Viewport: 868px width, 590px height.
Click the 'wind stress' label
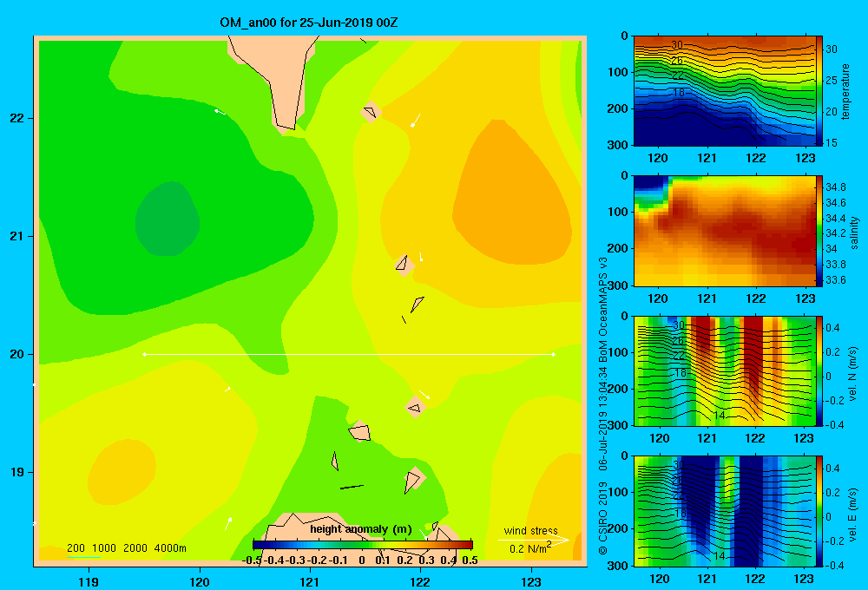(x=530, y=530)
